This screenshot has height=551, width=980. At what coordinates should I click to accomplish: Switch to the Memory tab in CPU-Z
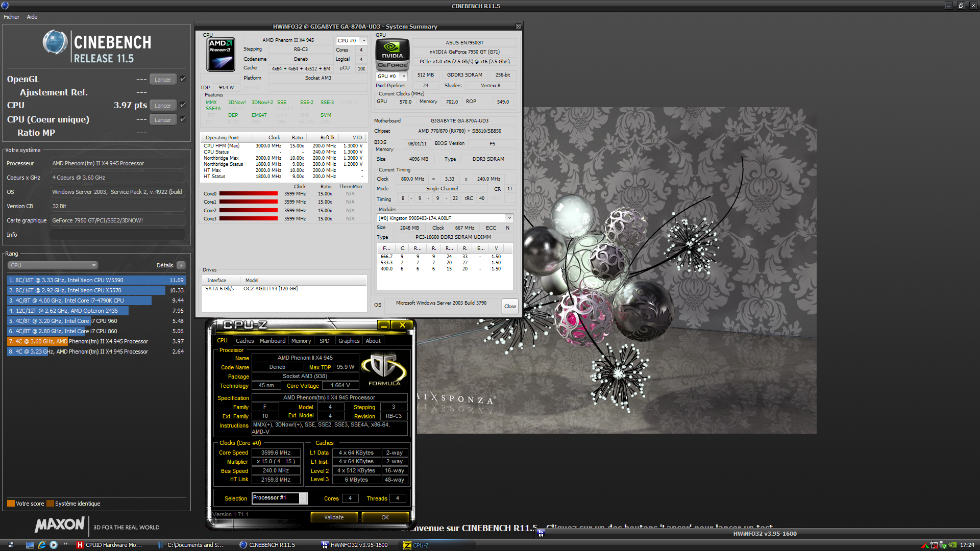[301, 341]
